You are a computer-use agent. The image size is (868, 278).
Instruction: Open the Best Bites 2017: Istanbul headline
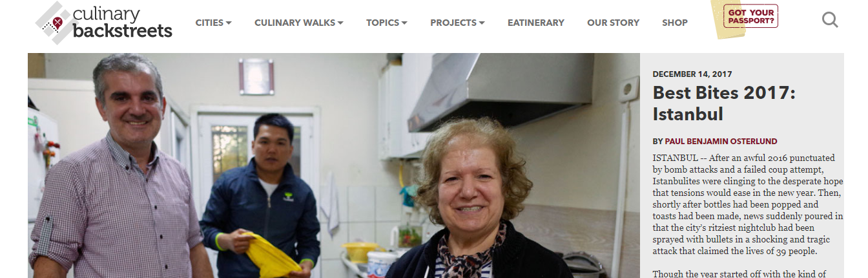pyautogui.click(x=724, y=103)
